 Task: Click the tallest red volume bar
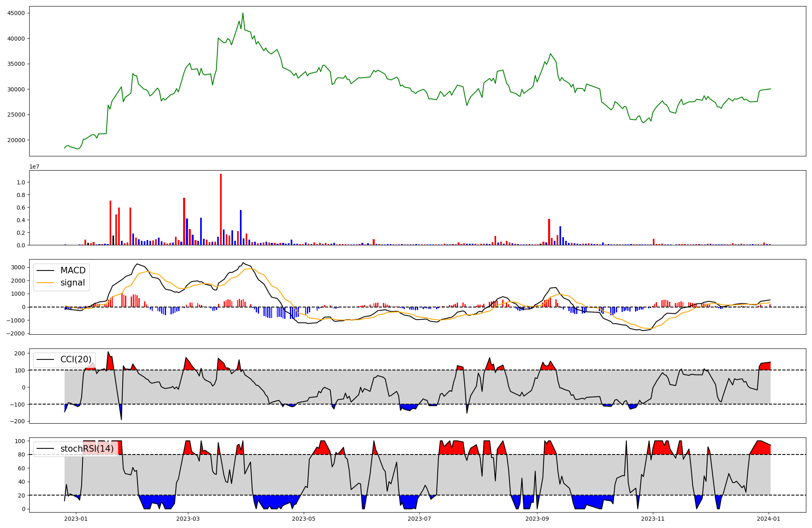click(221, 209)
